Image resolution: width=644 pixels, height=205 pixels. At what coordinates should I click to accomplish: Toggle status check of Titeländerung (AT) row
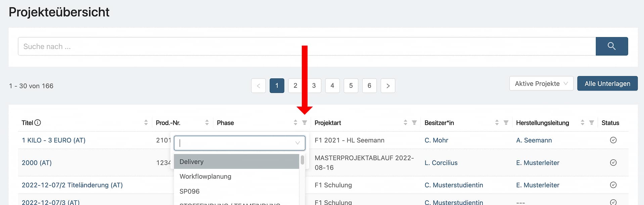pyautogui.click(x=613, y=185)
